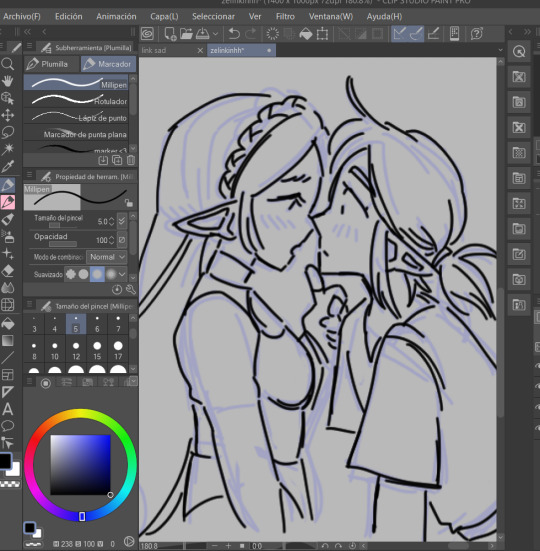
Task: Expand the Suavizado options arrow
Action: coord(122,274)
